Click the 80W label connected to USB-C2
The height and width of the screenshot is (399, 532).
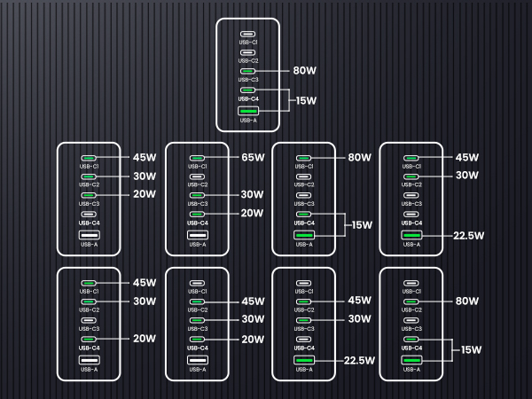coord(467,301)
